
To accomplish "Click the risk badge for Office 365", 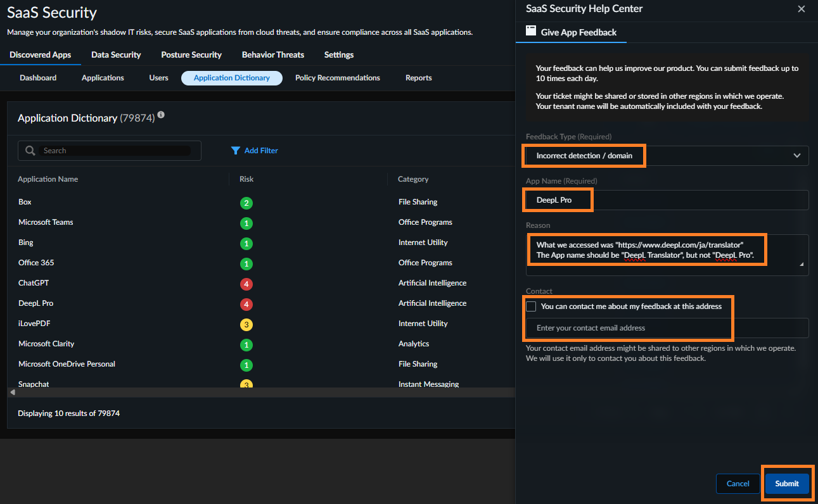I will click(x=246, y=264).
